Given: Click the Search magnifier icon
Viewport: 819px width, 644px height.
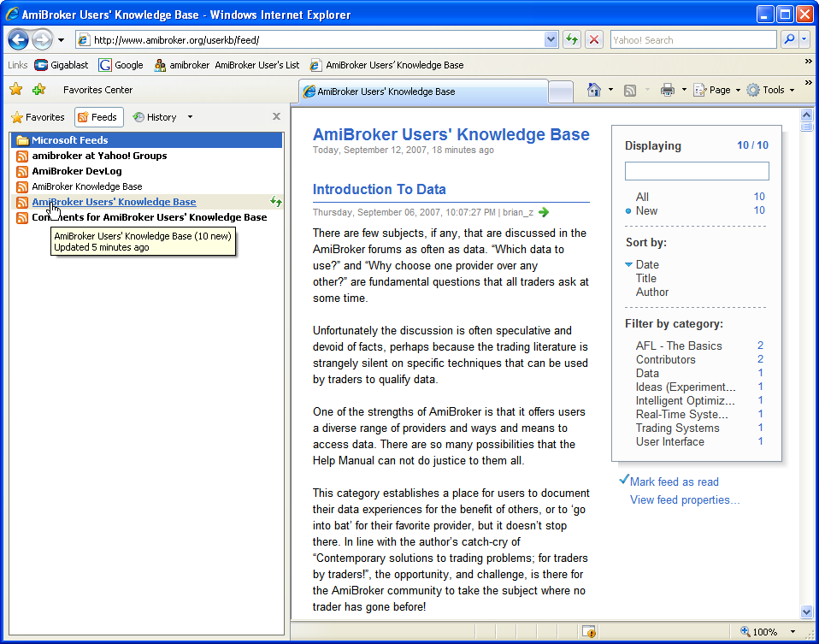Looking at the screenshot, I should (788, 40).
